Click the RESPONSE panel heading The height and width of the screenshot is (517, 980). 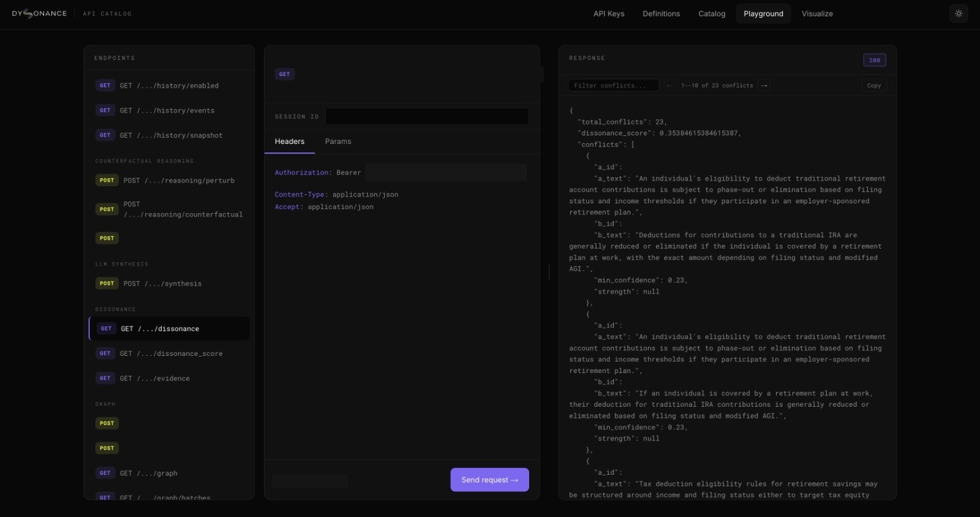click(x=587, y=58)
